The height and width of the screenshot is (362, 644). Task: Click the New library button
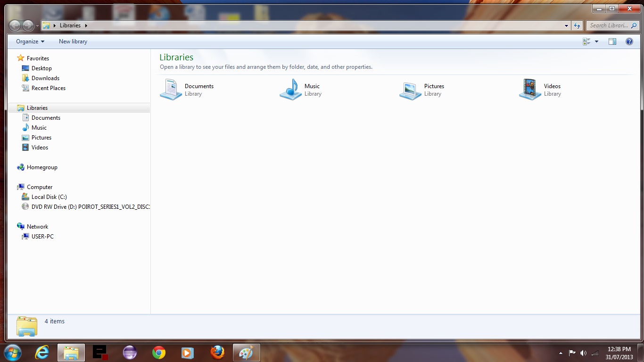73,41
